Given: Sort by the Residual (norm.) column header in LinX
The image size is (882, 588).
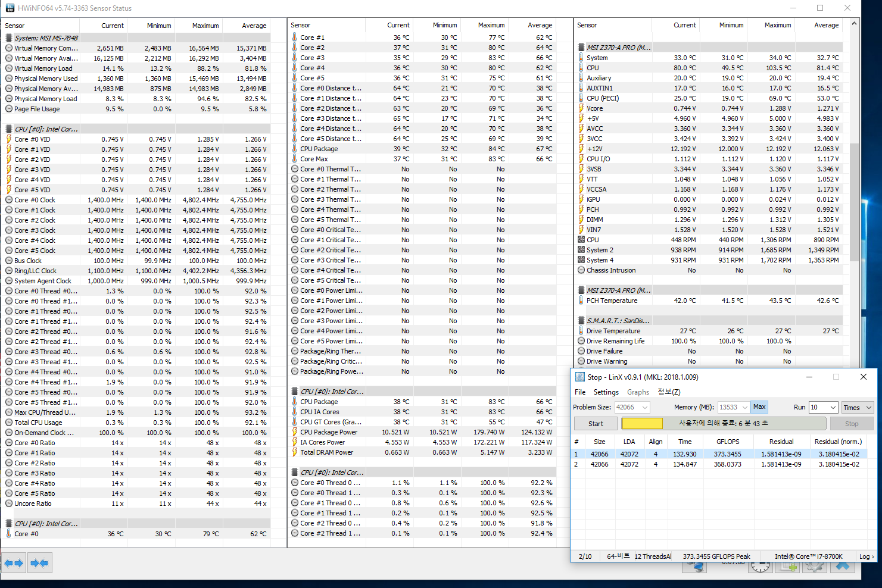Looking at the screenshot, I should pyautogui.click(x=838, y=442).
